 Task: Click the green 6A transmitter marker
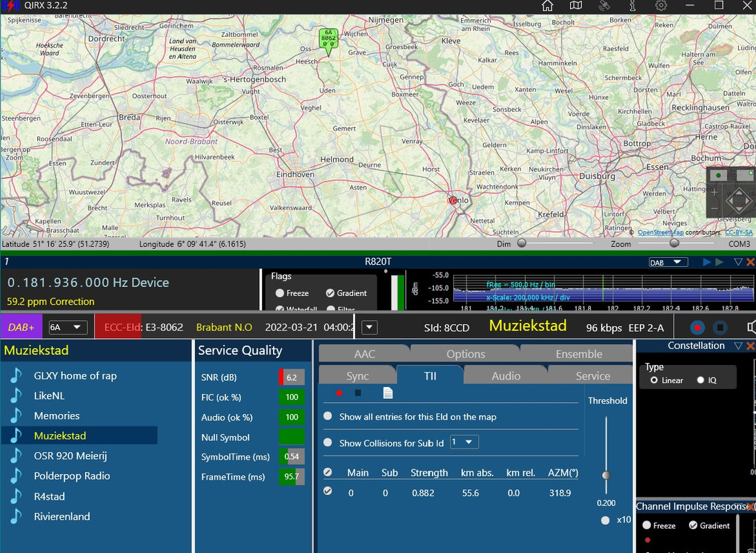pyautogui.click(x=328, y=41)
